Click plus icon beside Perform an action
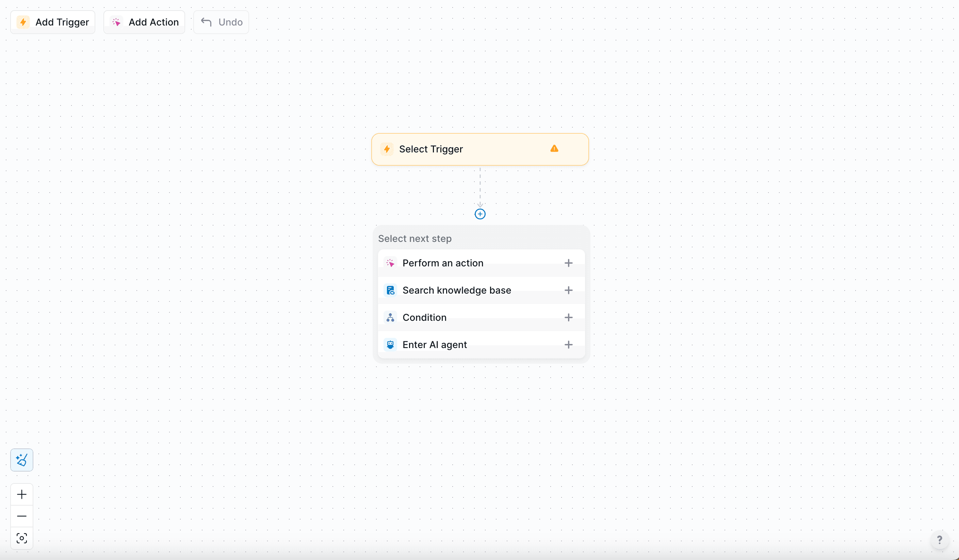Viewport: 959px width, 560px height. pyautogui.click(x=568, y=263)
